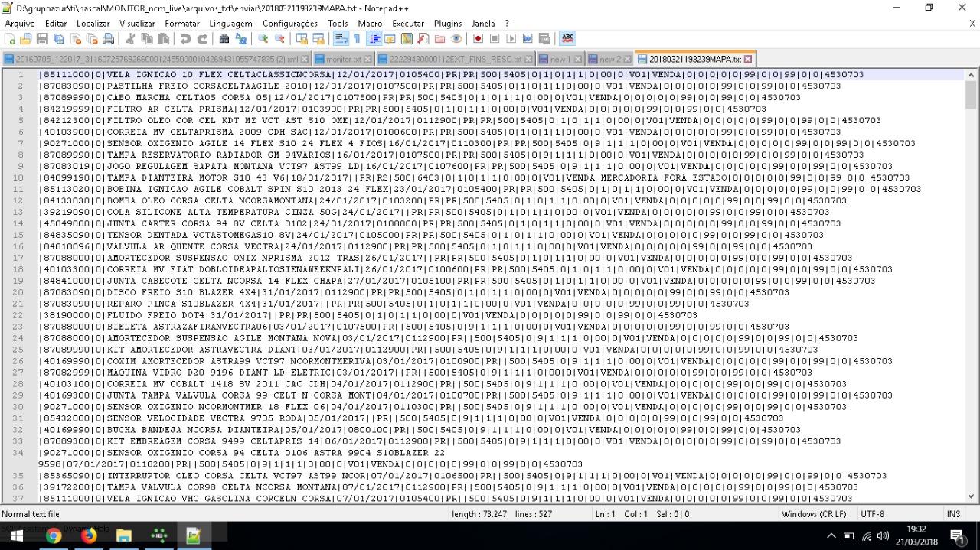Print the document using the printer icon
The height and width of the screenshot is (550, 980).
108,39
